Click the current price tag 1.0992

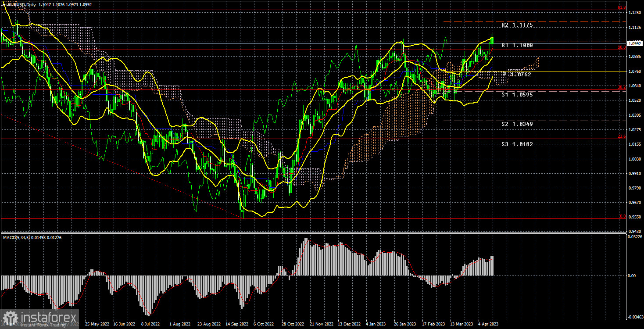[634, 43]
